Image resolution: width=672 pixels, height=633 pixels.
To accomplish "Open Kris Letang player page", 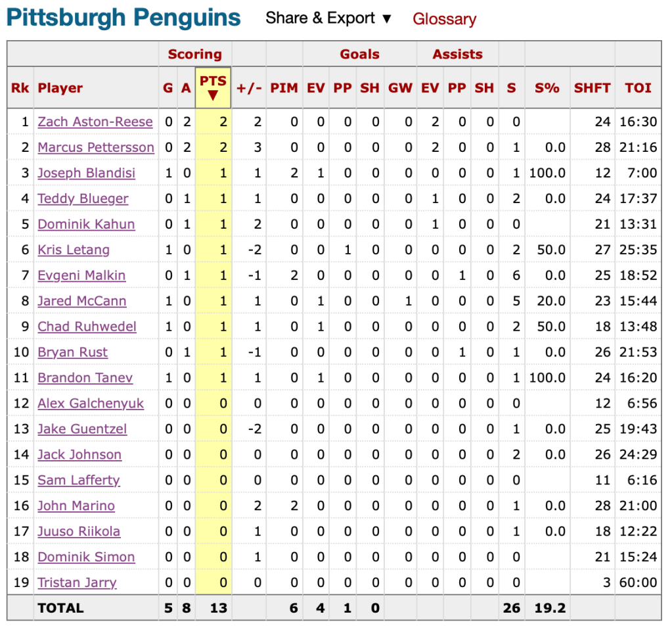I will coord(74,250).
